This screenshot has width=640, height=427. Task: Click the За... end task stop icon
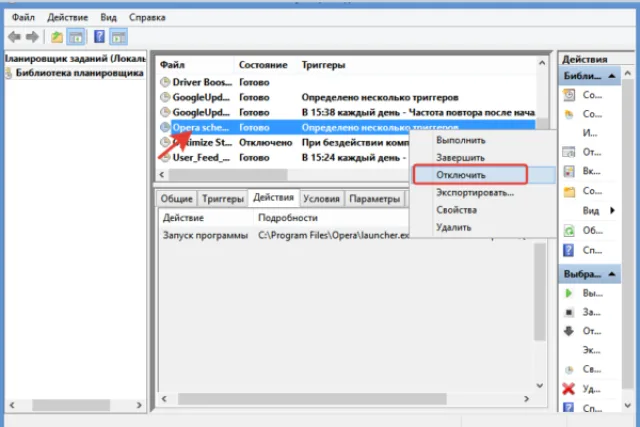[569, 312]
